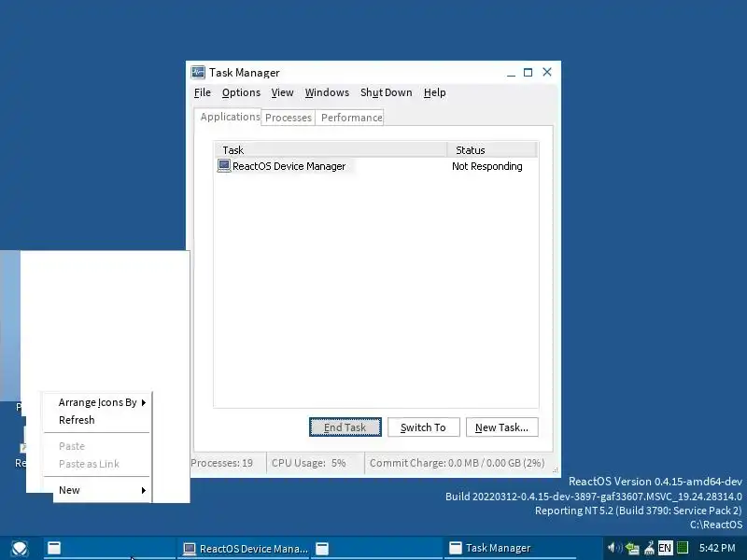This screenshot has height=560, width=747.
Task: Close the Task Manager window
Action: [x=547, y=72]
